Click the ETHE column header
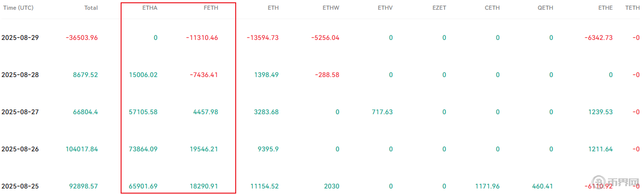Screen dimensions: 644x195 (605, 8)
